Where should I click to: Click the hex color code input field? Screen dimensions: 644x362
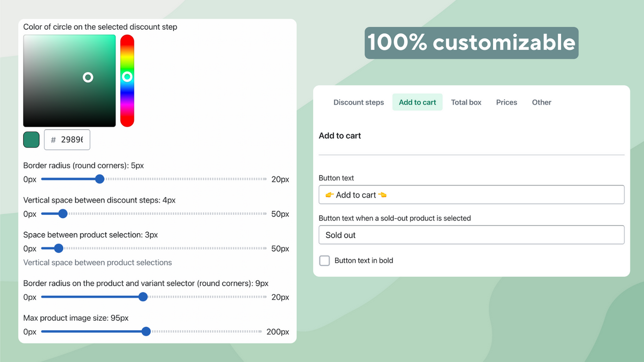67,140
